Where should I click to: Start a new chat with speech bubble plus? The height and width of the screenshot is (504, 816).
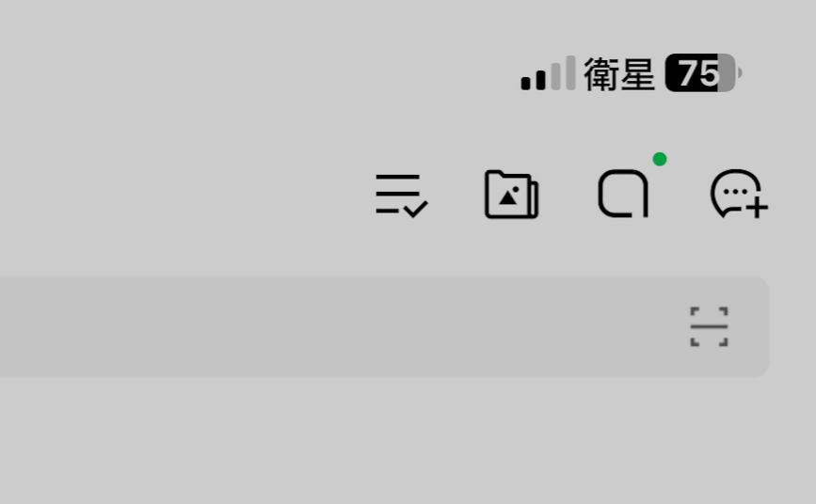(739, 194)
